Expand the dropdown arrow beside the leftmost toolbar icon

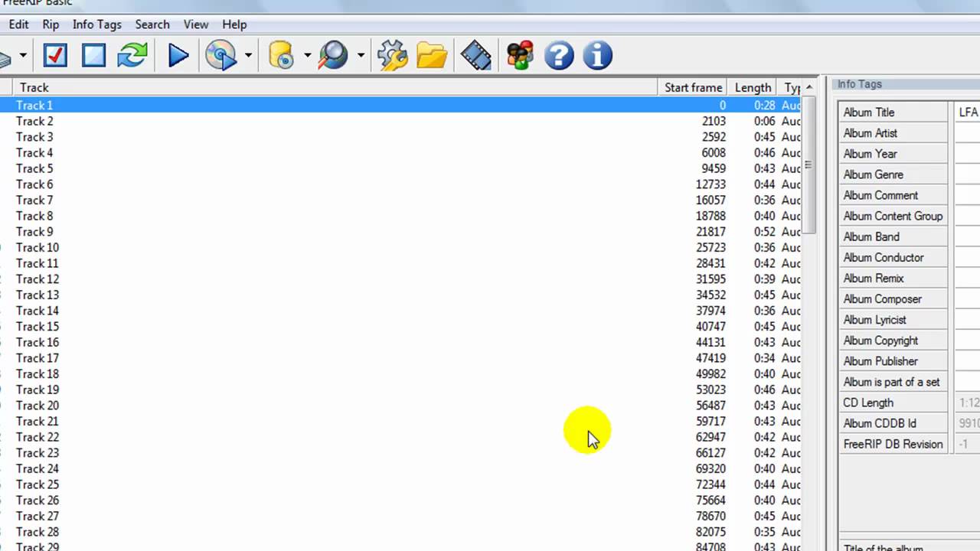pos(23,55)
